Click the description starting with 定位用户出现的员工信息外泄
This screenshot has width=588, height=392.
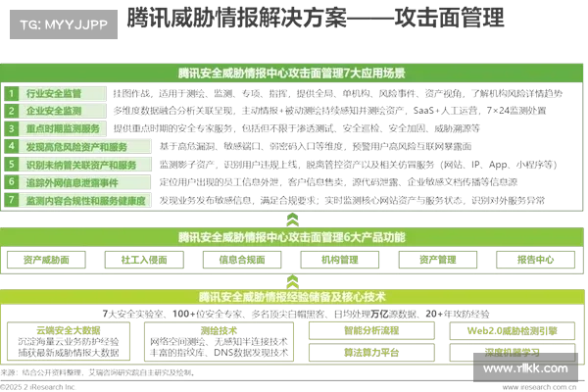tap(338, 182)
